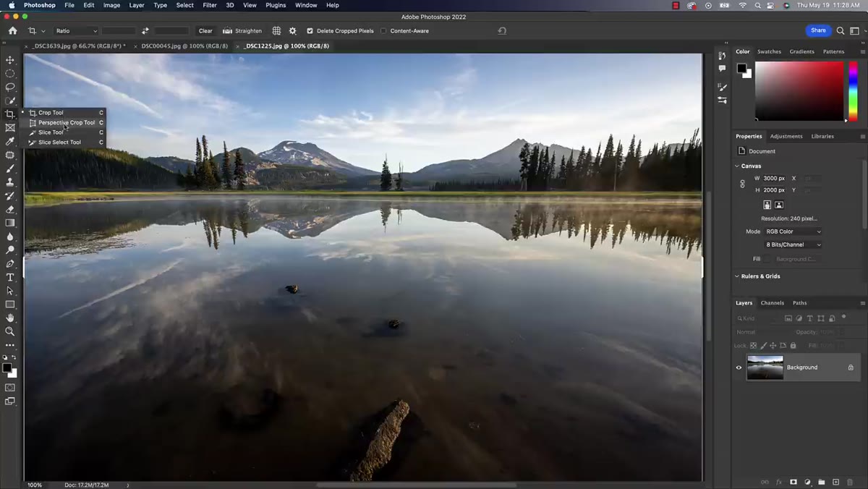The image size is (868, 489).
Task: Select the Elliptical Marquee tool
Action: pos(10,74)
